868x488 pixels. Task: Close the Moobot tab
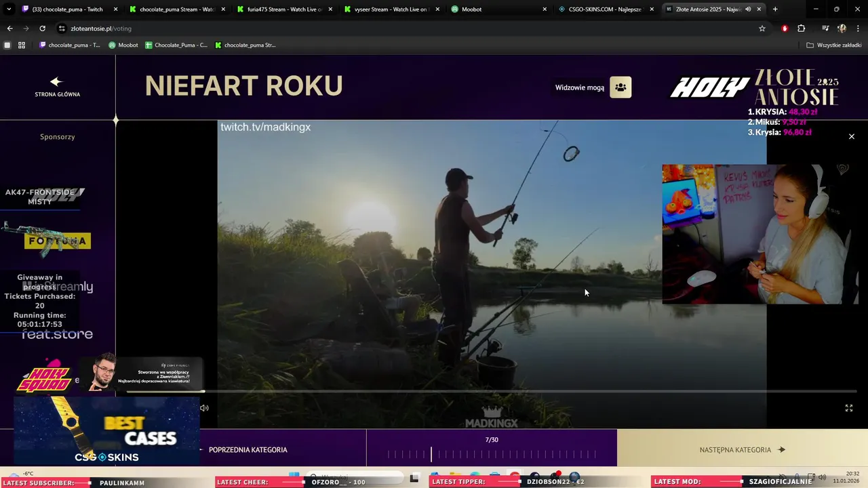tap(545, 9)
